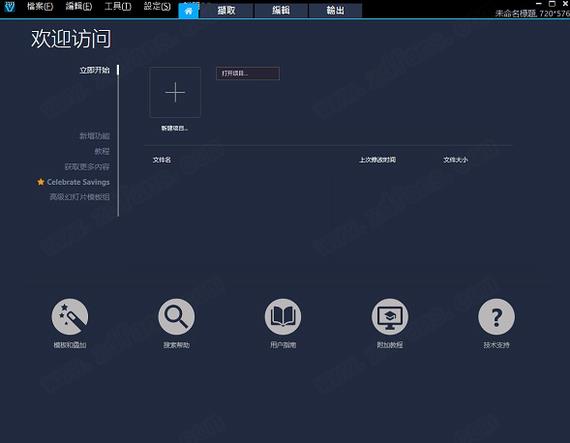
Task: Minimize the application window
Action: point(539,4)
